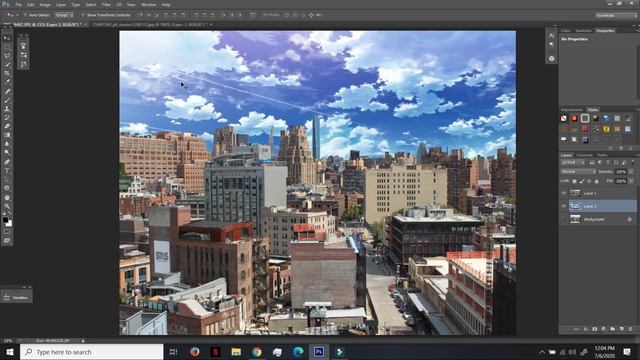Select the Pen tool
640x360 pixels.
[7, 162]
